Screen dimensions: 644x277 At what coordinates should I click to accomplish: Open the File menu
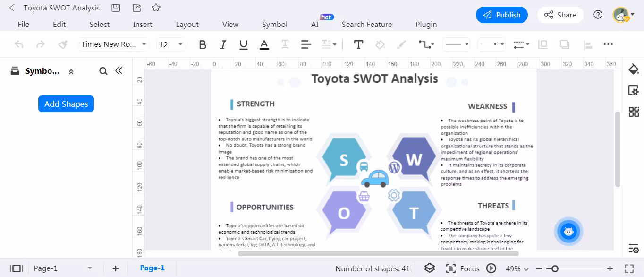tap(23, 24)
